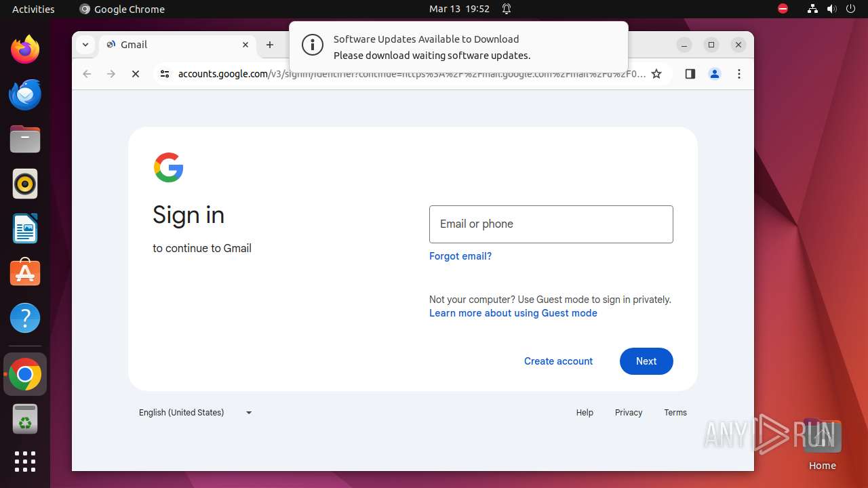Click the Next button

[646, 361]
